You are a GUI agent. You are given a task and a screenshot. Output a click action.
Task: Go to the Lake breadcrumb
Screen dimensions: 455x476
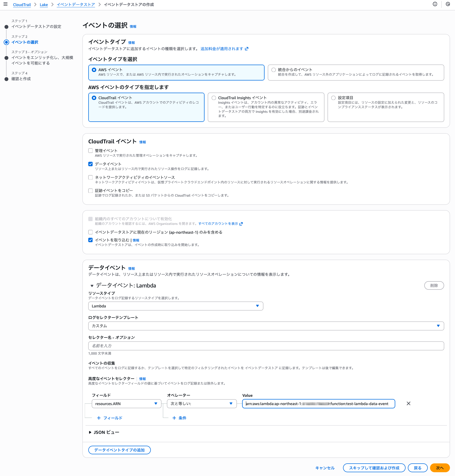pyautogui.click(x=44, y=5)
